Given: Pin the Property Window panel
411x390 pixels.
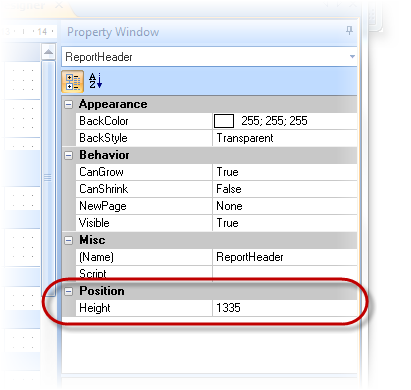Looking at the screenshot, I should [x=349, y=31].
